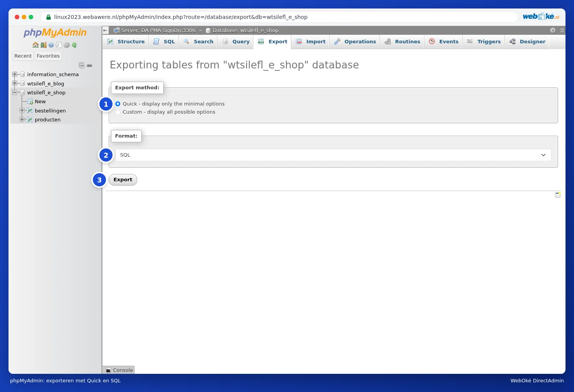Click the padlock icon in address bar
The width and height of the screenshot is (574, 392).
pyautogui.click(x=48, y=17)
